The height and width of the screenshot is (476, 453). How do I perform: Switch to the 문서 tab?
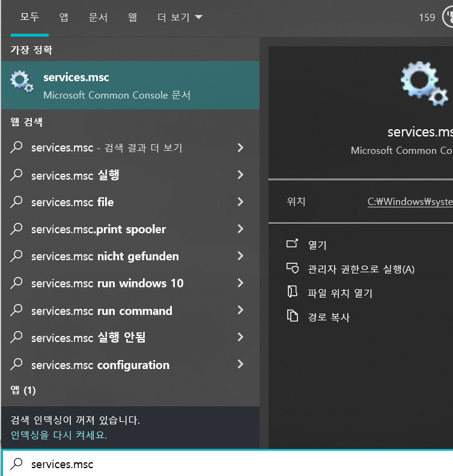[98, 17]
